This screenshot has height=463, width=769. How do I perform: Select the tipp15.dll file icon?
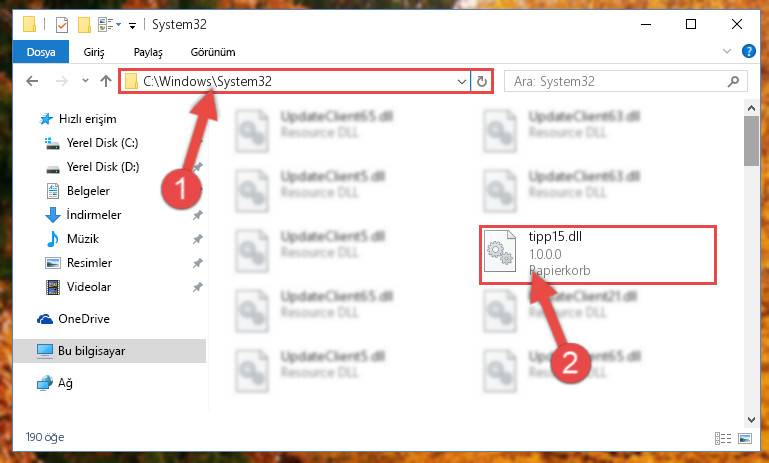tap(500, 251)
